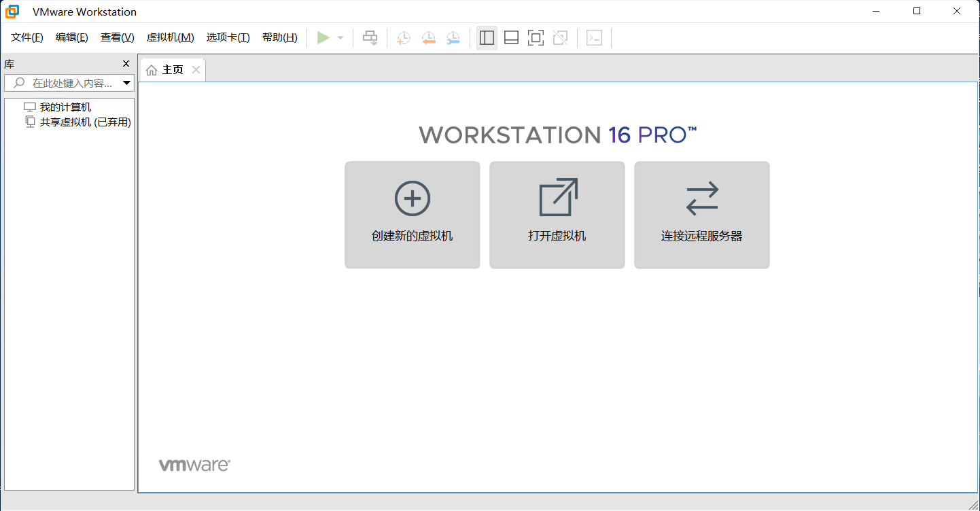Viewport: 980px width, 511px height.
Task: Open the 虚拟机(M) menu
Action: [x=171, y=37]
